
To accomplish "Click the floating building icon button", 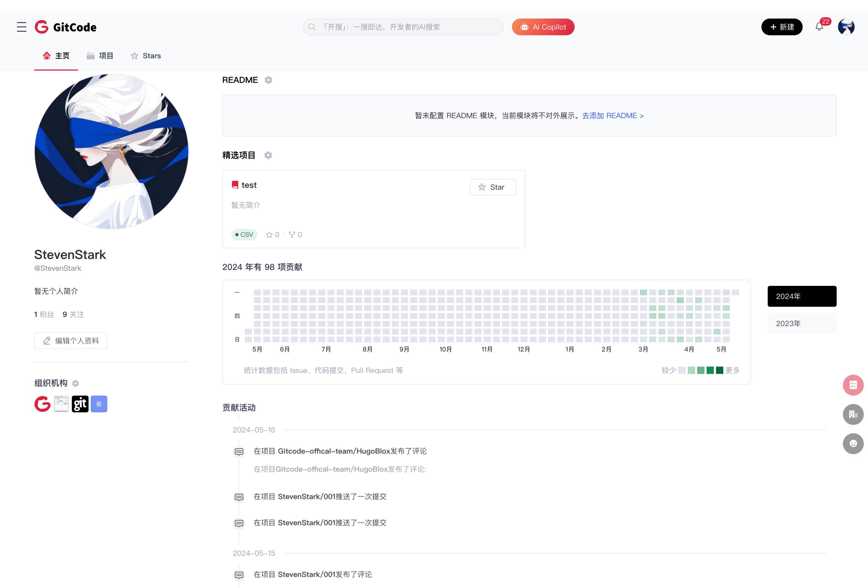I will pos(853,414).
